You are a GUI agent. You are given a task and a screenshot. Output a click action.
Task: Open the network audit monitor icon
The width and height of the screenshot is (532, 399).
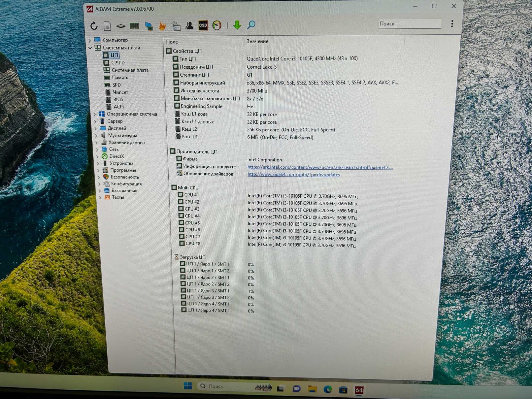click(x=149, y=26)
